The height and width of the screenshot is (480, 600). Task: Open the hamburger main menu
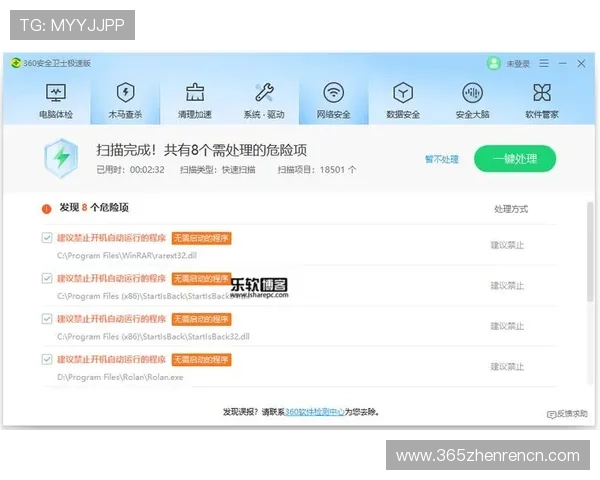point(544,63)
